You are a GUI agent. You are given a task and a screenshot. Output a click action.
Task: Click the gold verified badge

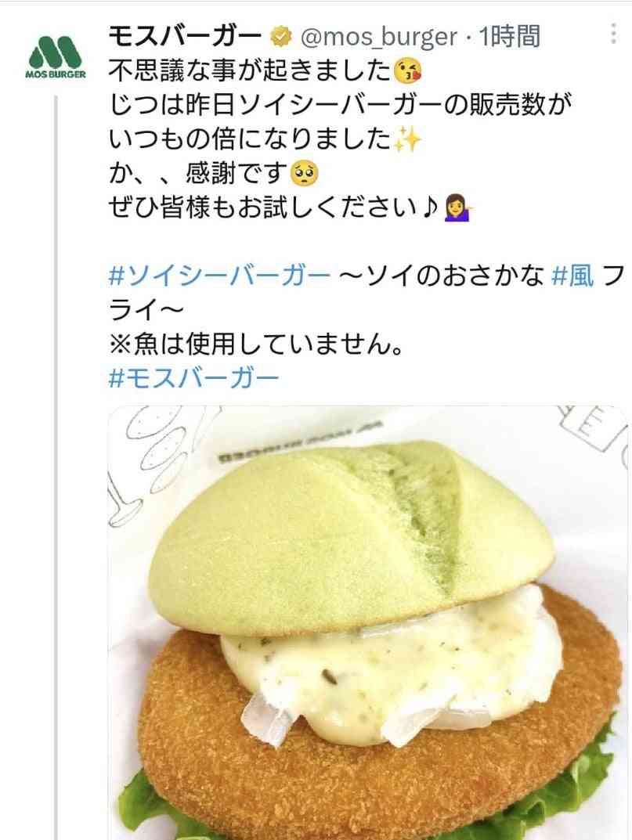[280, 37]
